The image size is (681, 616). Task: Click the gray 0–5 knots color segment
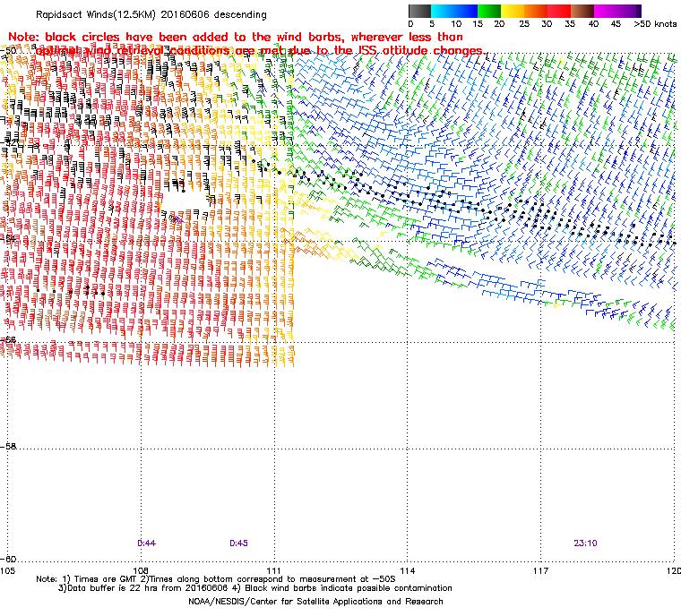[x=420, y=11]
